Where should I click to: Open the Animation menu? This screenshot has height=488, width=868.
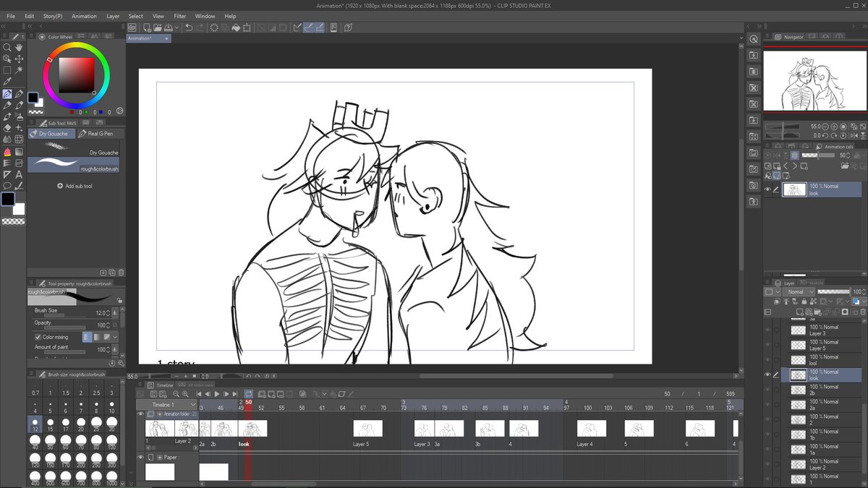[83, 16]
